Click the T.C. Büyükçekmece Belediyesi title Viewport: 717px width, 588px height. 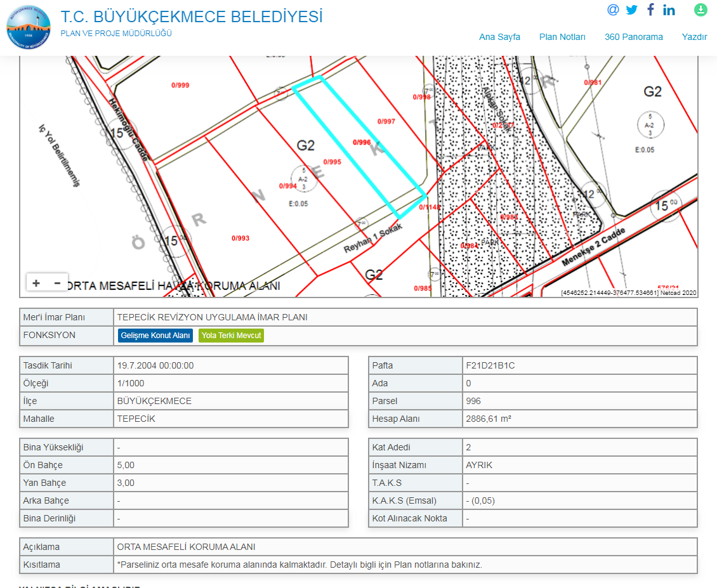pos(192,17)
